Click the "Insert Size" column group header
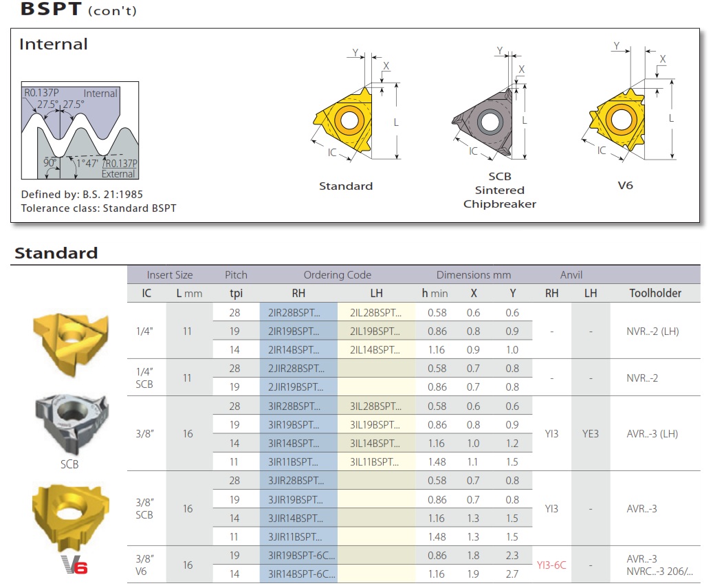713x588 pixels. point(170,275)
